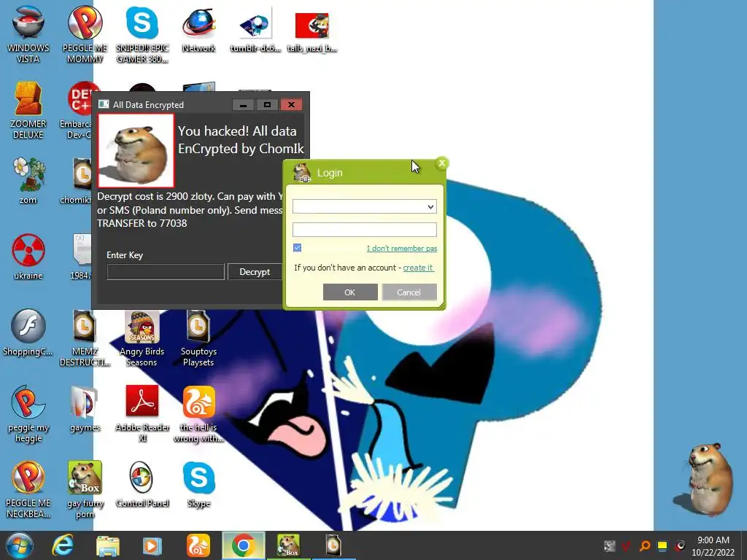This screenshot has height=560, width=747.
Task: Toggle the remember checkbox in Login dialog
Action: pos(298,248)
